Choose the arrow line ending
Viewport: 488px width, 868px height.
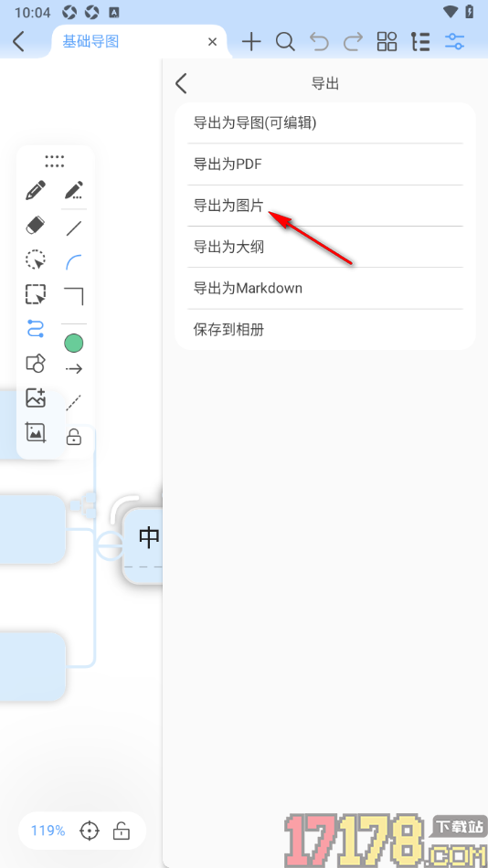point(74,369)
